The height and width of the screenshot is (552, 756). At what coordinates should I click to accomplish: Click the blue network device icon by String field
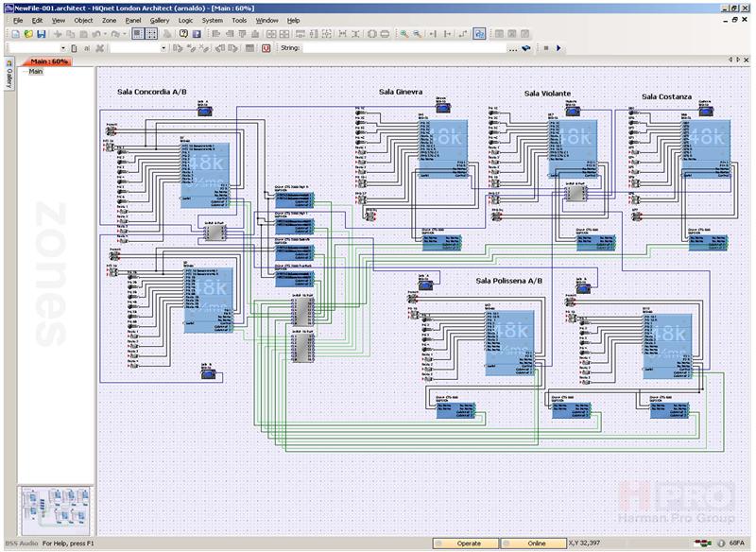pyautogui.click(x=526, y=47)
